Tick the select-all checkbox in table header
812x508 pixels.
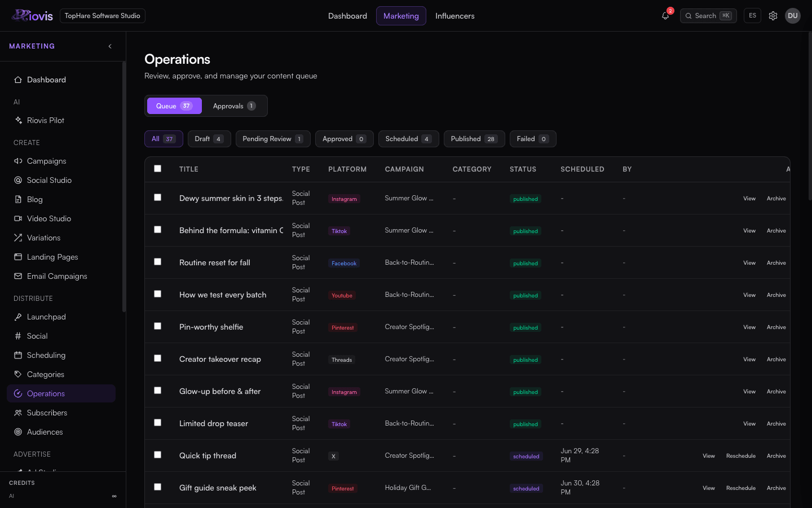[158, 169]
